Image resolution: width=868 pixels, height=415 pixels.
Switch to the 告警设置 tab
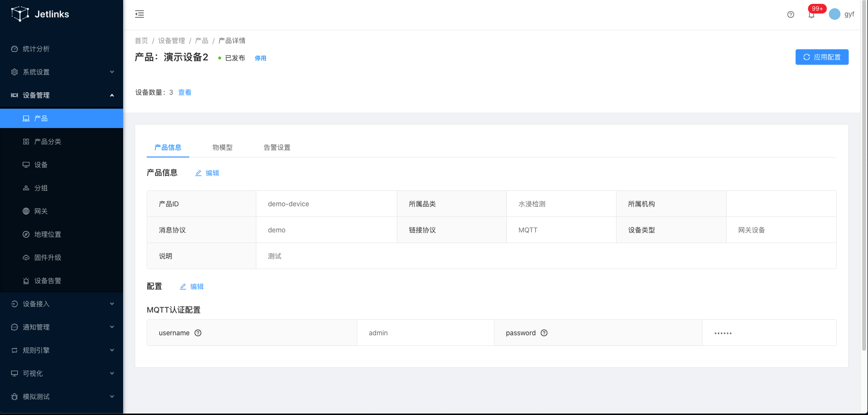pyautogui.click(x=277, y=147)
